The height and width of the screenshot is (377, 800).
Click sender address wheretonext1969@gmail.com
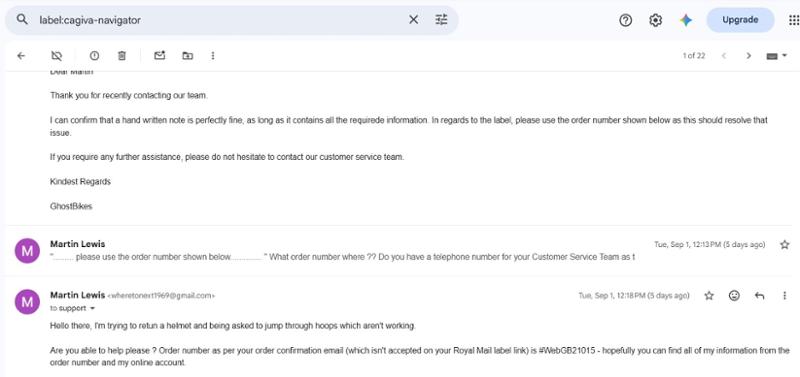[x=161, y=296]
